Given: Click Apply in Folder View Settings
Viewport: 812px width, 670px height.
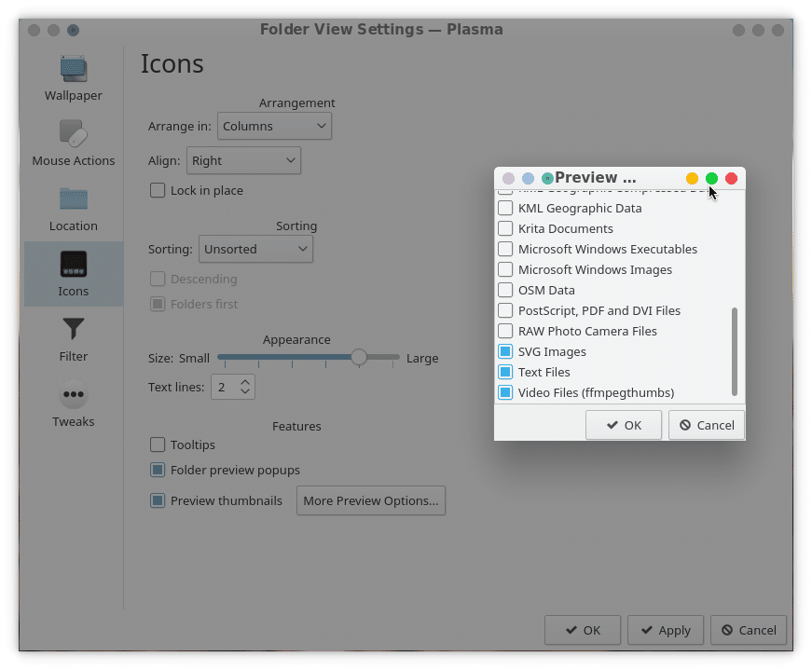Looking at the screenshot, I should click(x=666, y=630).
